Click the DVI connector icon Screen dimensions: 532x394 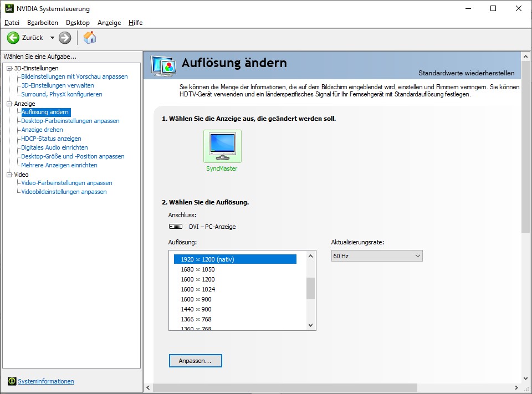click(x=176, y=226)
